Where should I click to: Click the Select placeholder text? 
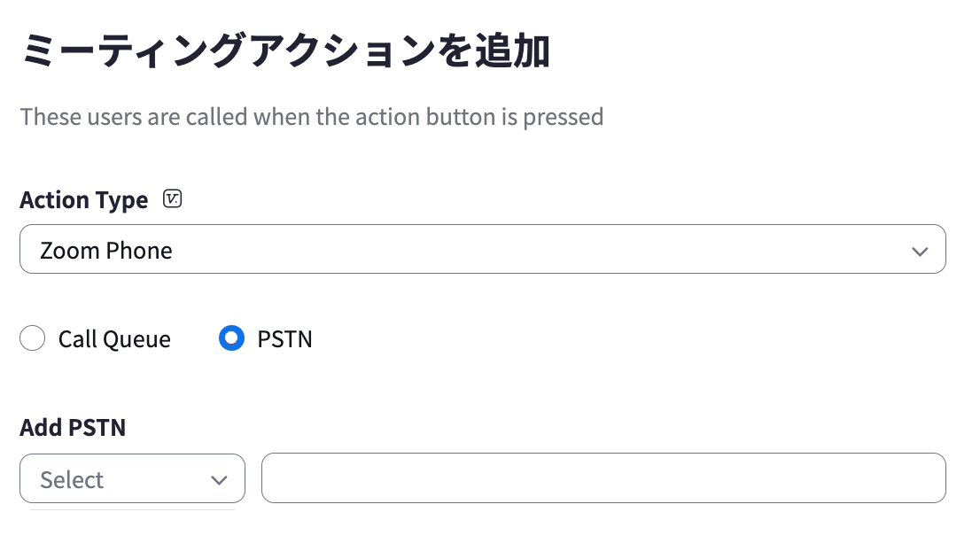coord(72,480)
